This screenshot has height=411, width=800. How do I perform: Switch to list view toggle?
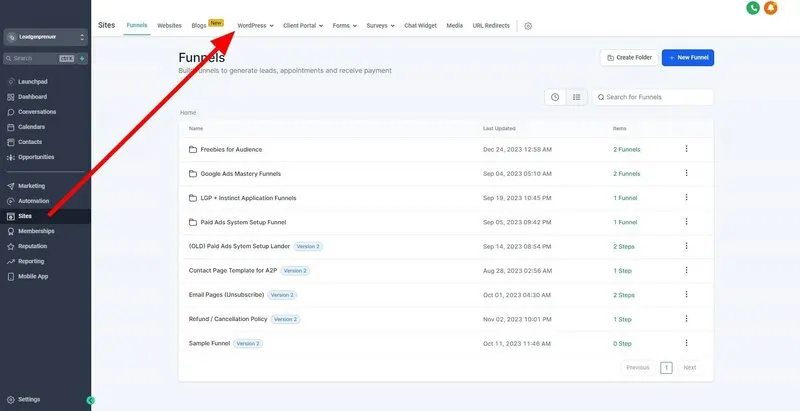pyautogui.click(x=577, y=97)
